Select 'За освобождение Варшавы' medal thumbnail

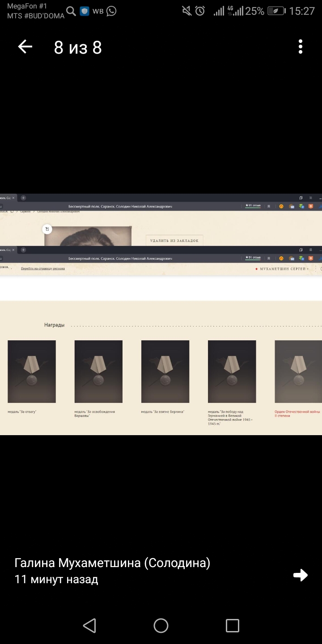98,372
